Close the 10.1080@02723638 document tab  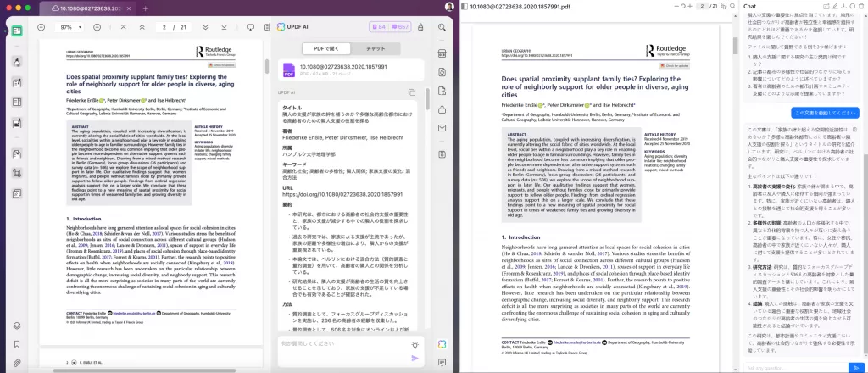tap(129, 8)
